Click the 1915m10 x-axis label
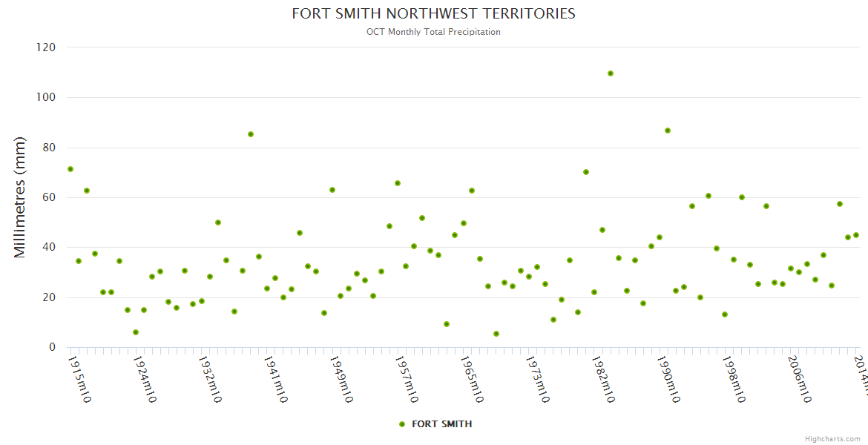Image resolution: width=868 pixels, height=445 pixels. point(79,380)
